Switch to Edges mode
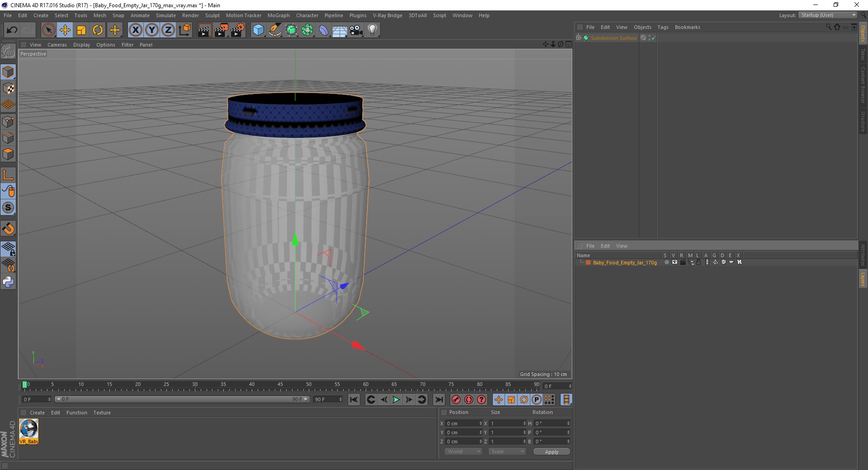868x470 pixels. pyautogui.click(x=8, y=137)
